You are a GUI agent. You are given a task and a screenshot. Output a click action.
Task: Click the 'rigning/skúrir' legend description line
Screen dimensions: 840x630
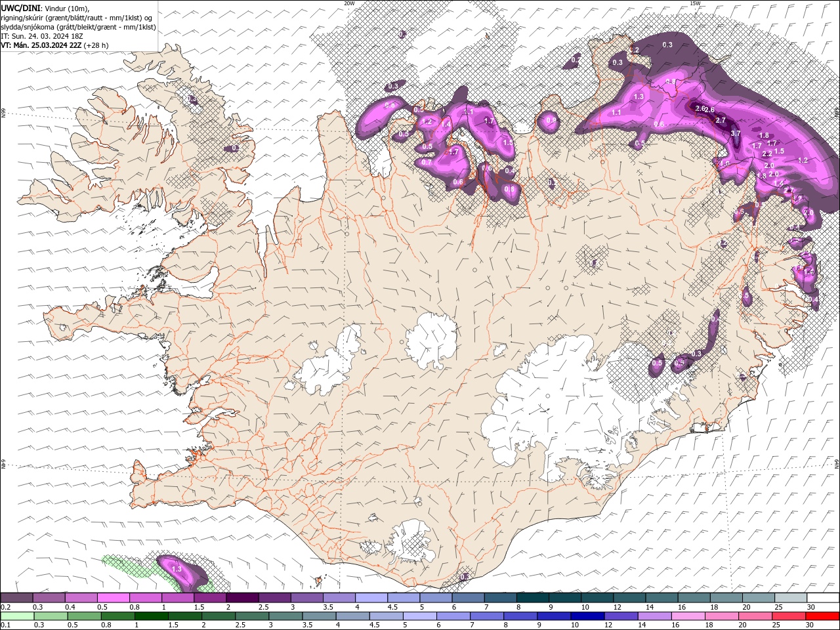76,17
